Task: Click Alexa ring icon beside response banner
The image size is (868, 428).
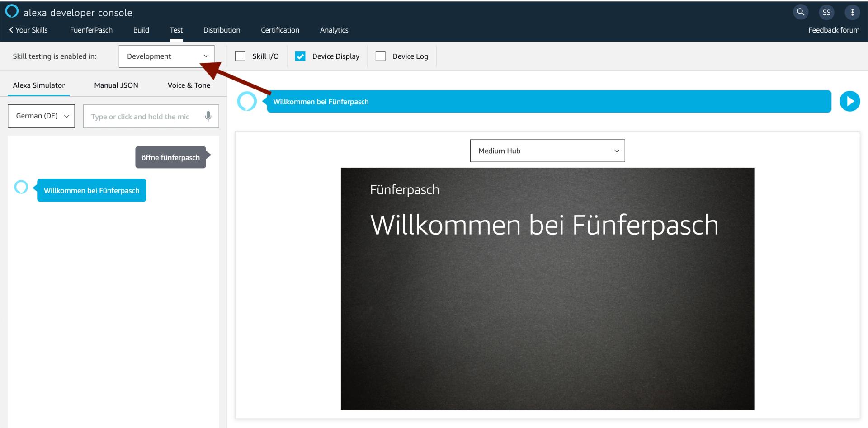Action: [247, 101]
